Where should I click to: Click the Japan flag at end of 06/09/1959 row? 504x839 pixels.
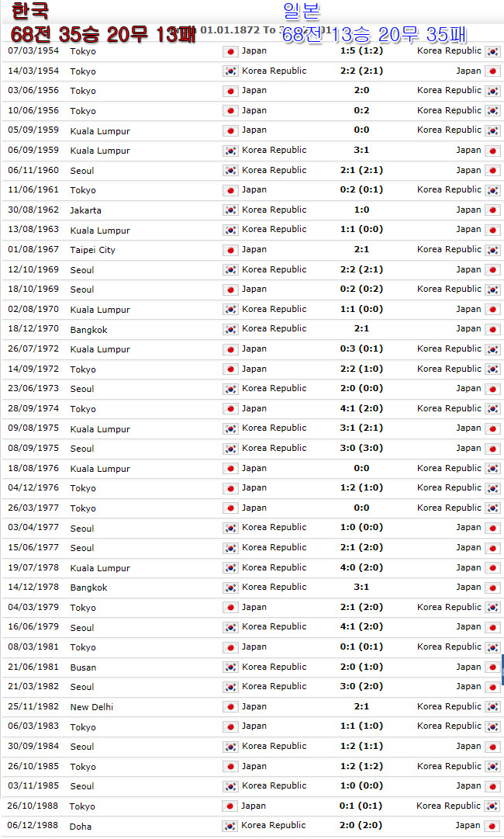point(492,151)
